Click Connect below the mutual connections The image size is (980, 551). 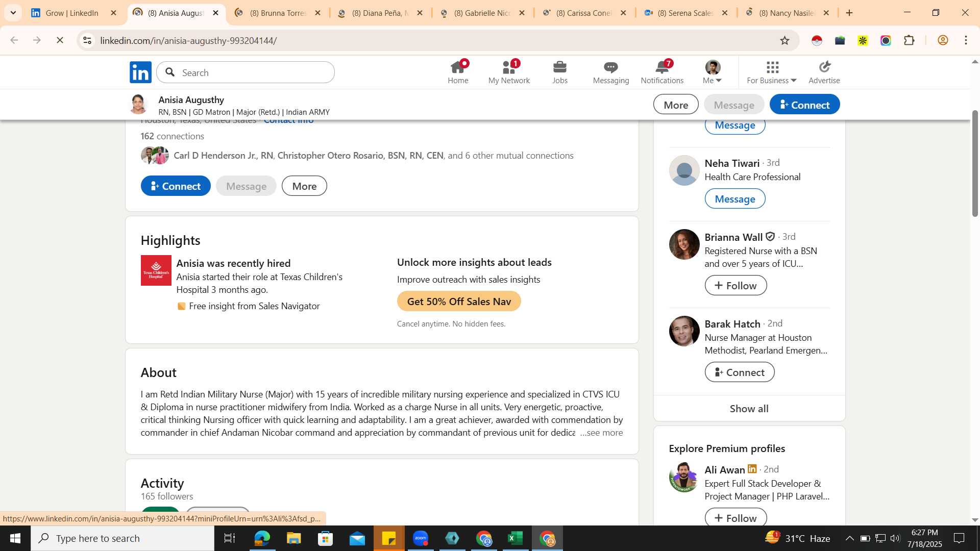(176, 186)
